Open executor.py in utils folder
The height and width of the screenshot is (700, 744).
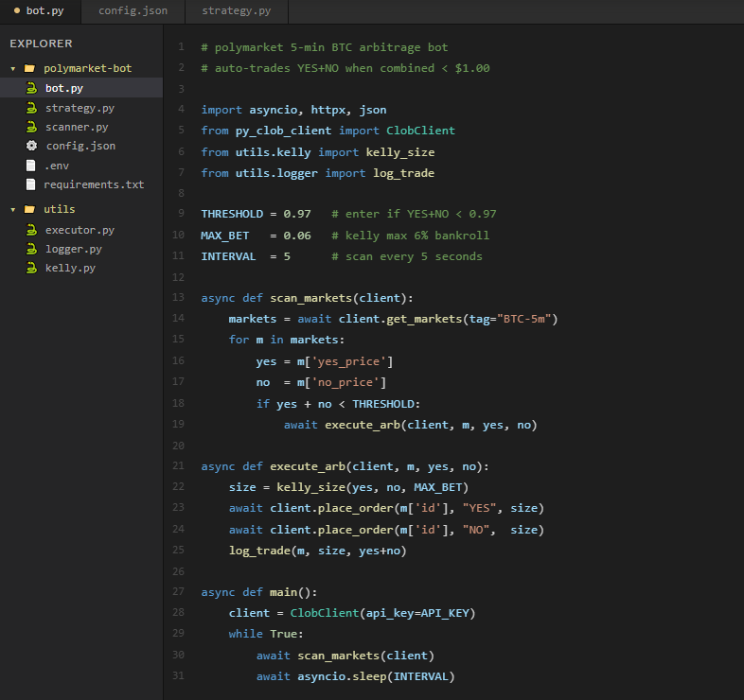click(x=80, y=230)
